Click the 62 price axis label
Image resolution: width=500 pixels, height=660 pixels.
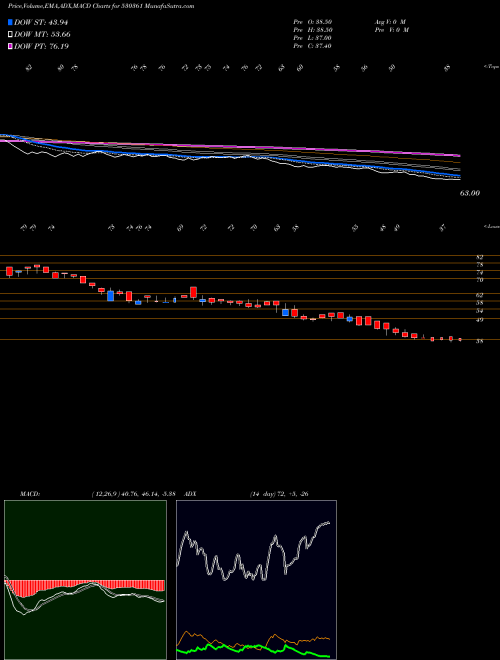479,295
